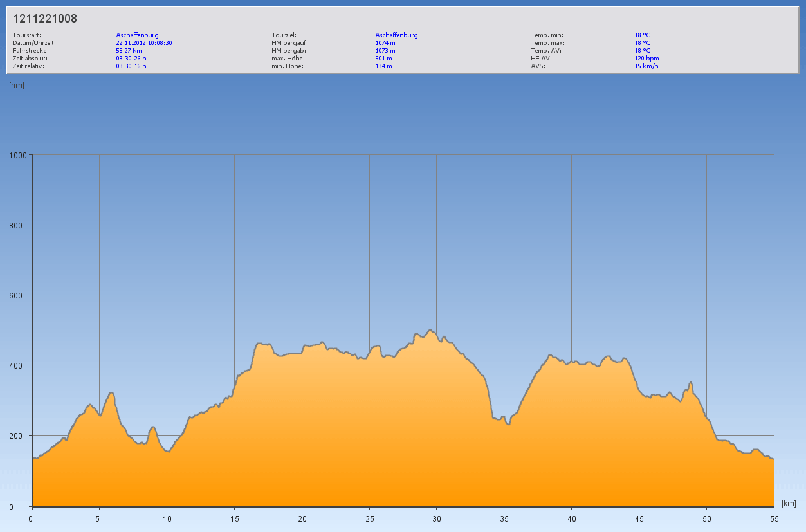Click the 55 km tick at axis end
806x532 pixels.
click(x=773, y=518)
